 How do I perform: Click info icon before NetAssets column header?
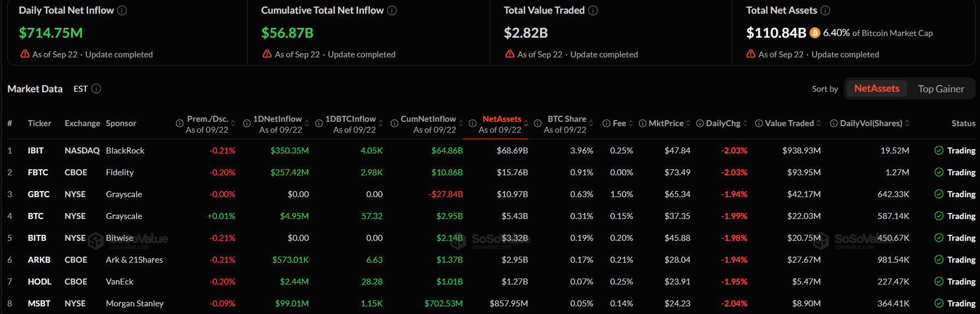[x=473, y=123]
